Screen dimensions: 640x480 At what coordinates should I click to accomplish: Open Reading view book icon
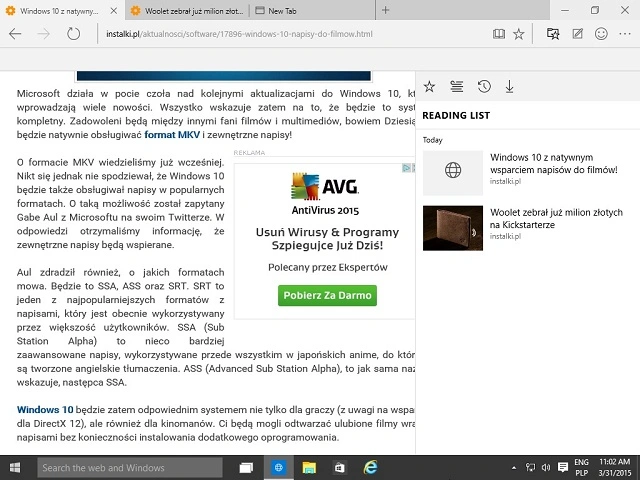(499, 34)
